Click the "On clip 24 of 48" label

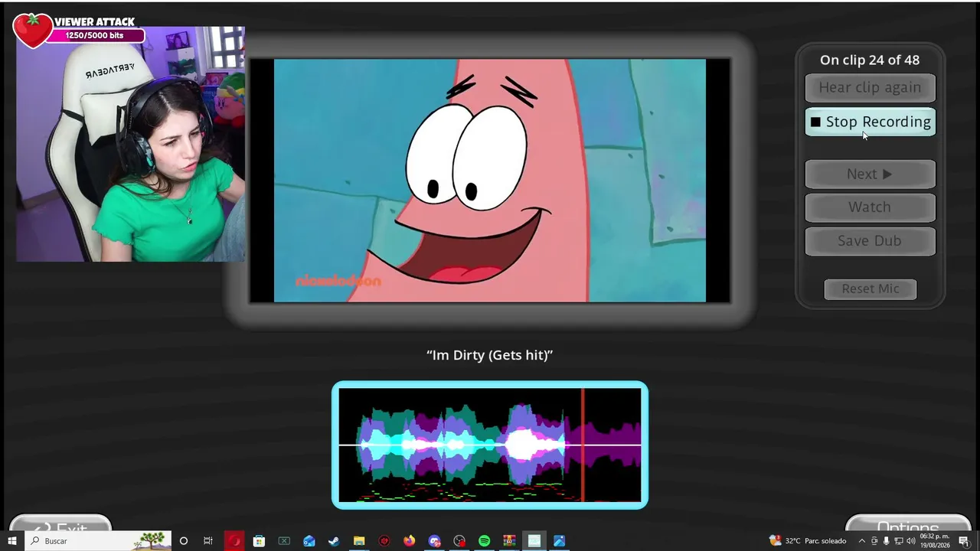click(870, 60)
